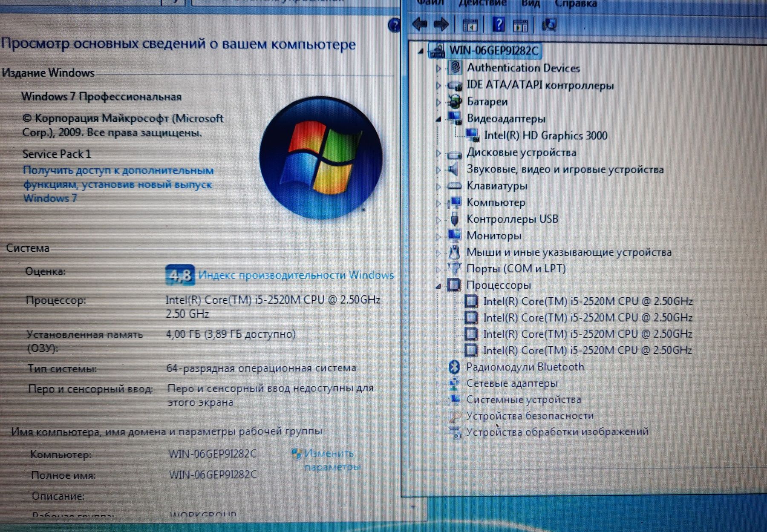Screen dimensions: 767x532
Task: Click the Процессоры category icon
Action: coord(454,285)
